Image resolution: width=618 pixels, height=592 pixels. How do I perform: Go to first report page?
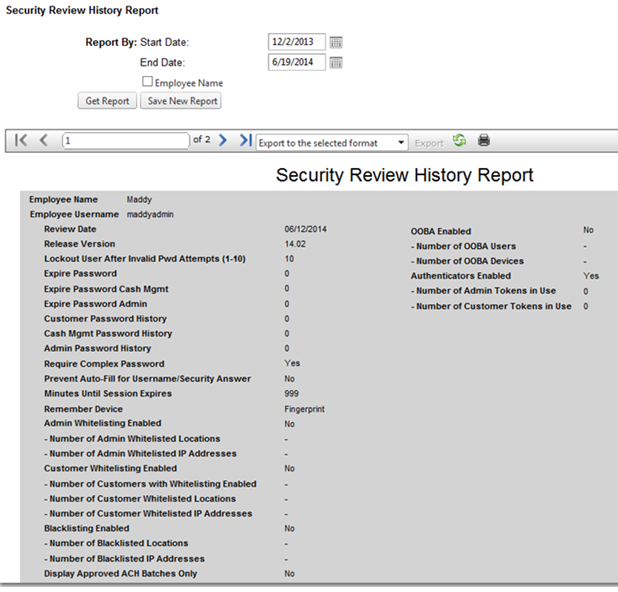point(21,142)
